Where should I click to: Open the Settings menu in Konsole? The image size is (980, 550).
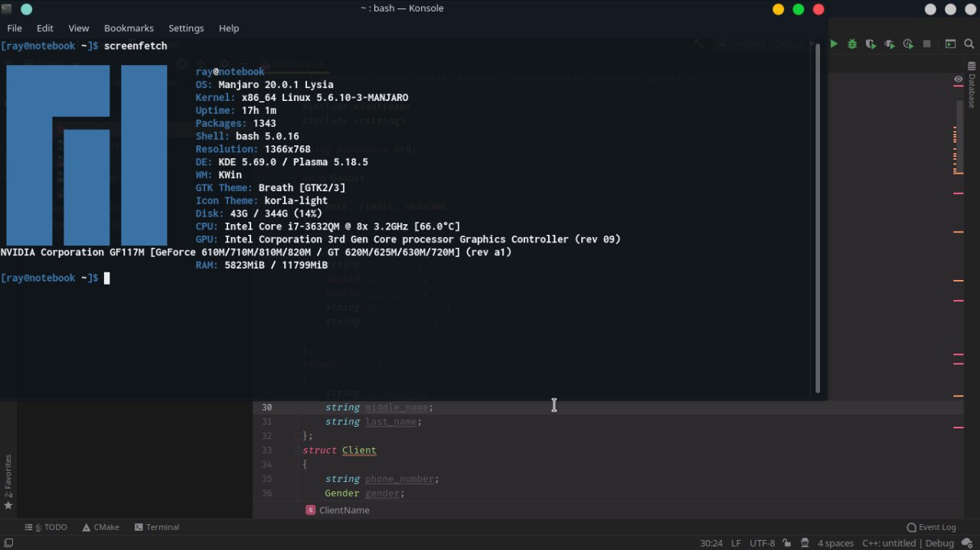[186, 28]
